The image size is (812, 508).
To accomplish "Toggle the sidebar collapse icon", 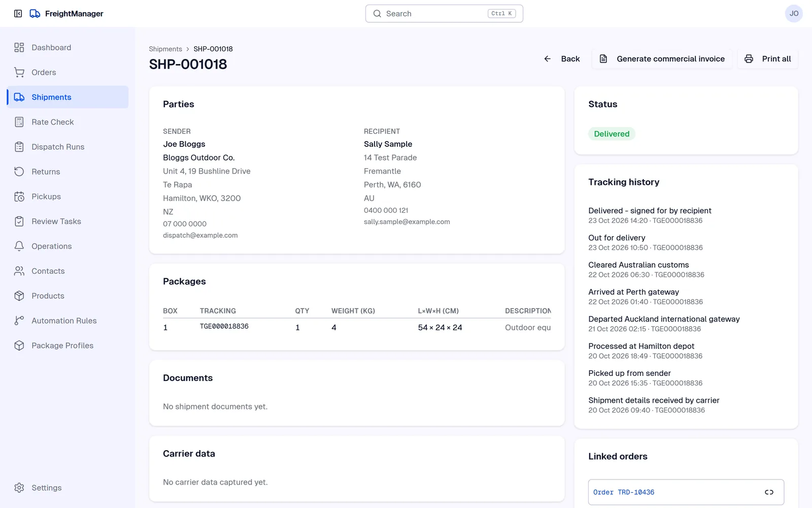I will pos(18,14).
